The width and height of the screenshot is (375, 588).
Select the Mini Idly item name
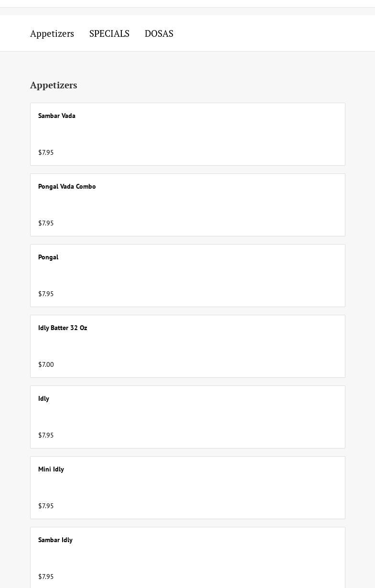(x=51, y=469)
